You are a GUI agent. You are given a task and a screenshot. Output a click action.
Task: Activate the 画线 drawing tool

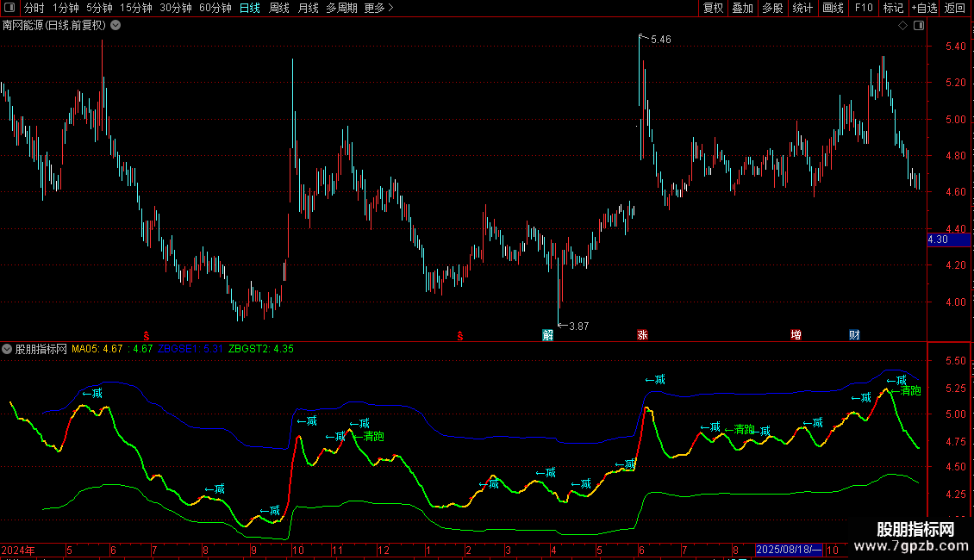pos(833,8)
